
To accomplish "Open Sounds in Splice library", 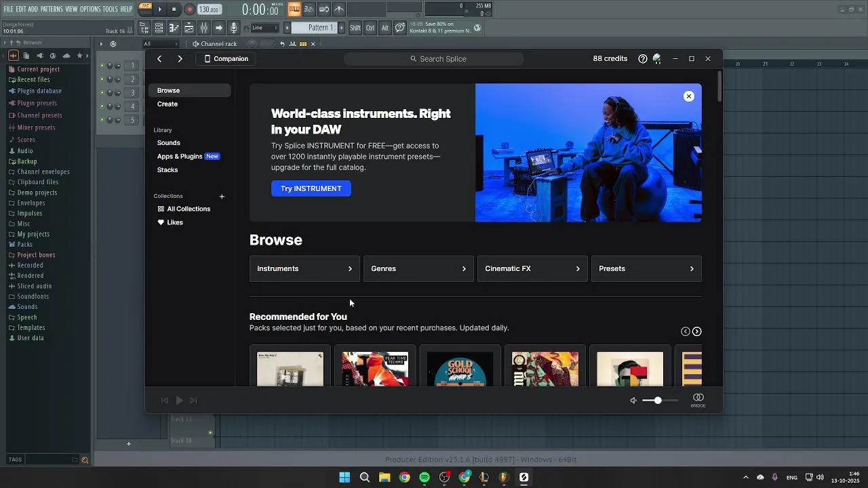I will [169, 143].
